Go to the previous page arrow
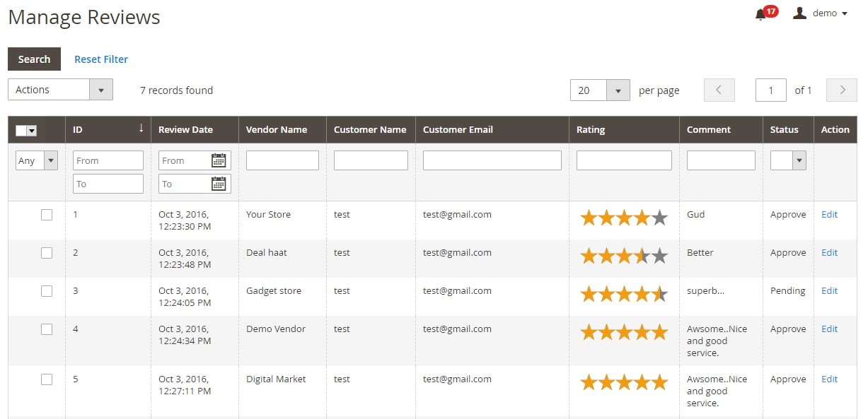The height and width of the screenshot is (419, 868). point(719,90)
